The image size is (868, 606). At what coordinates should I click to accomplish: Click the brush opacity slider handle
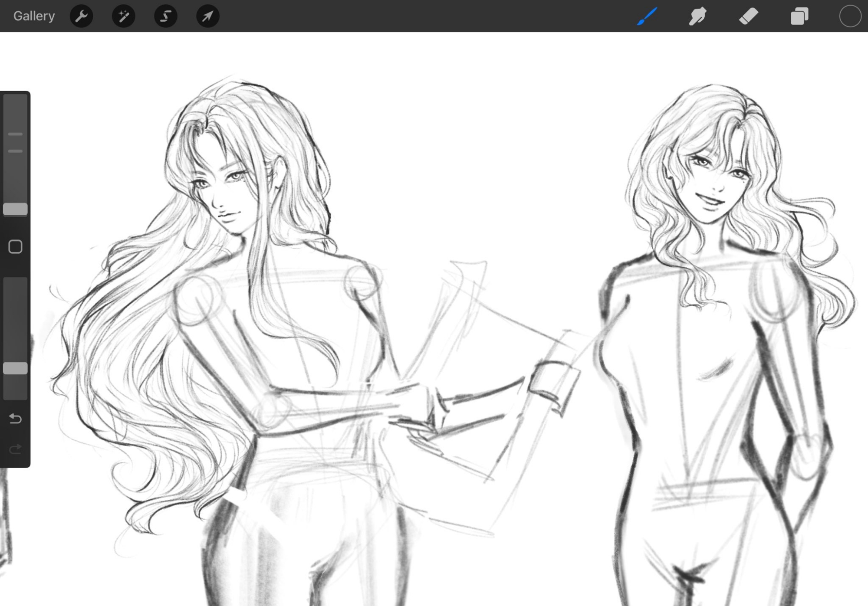15,368
